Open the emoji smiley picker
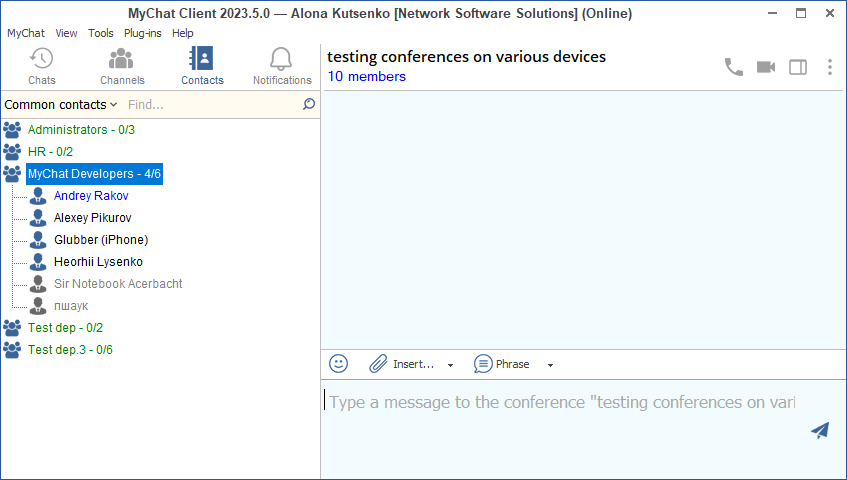 [x=339, y=364]
